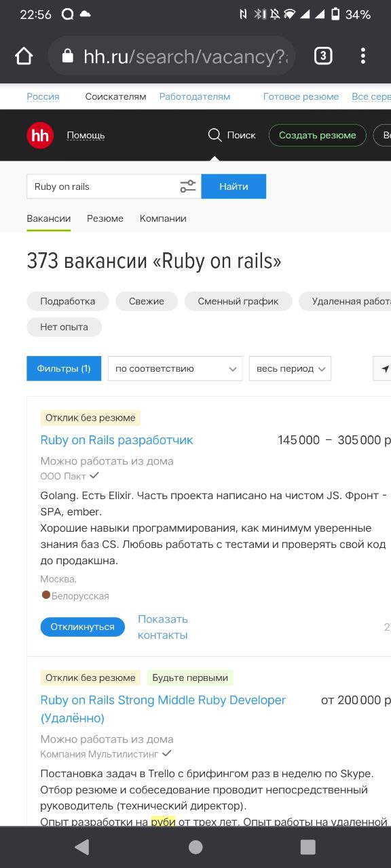Toggle the Сменный график filter chip

coord(238,301)
